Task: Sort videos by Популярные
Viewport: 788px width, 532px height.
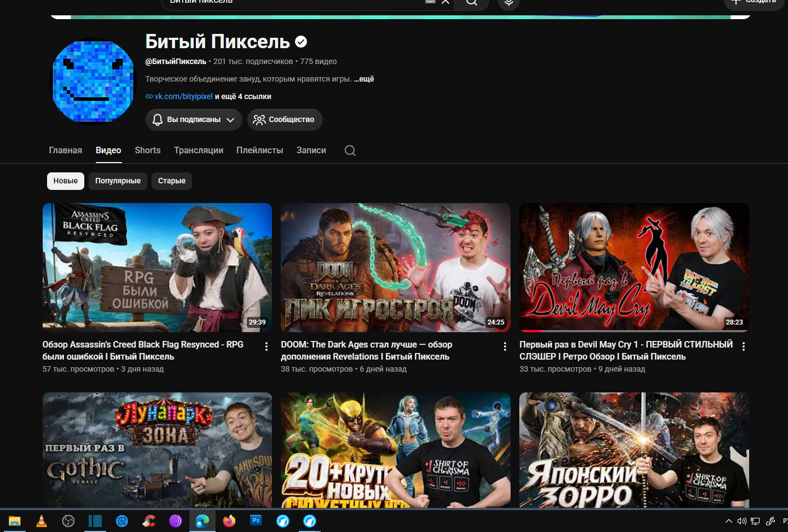Action: [118, 181]
